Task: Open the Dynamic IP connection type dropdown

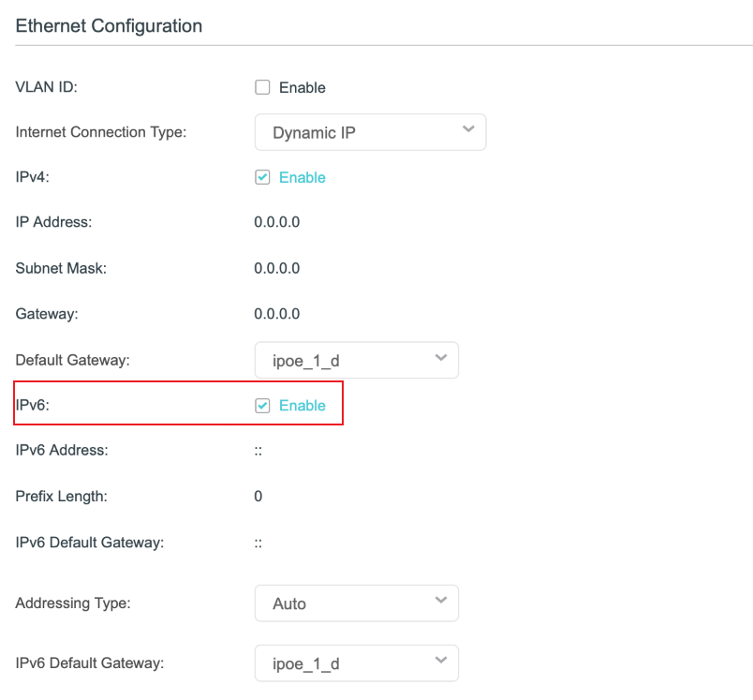Action: (x=370, y=132)
